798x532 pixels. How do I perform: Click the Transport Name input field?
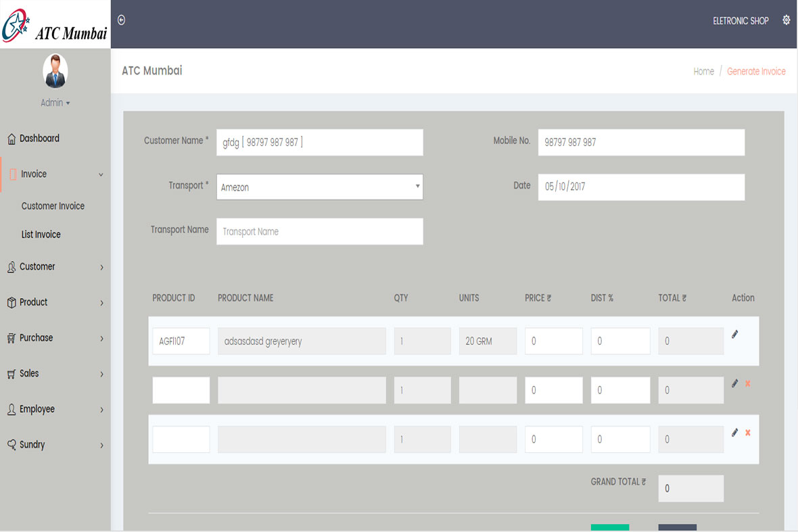pos(319,231)
